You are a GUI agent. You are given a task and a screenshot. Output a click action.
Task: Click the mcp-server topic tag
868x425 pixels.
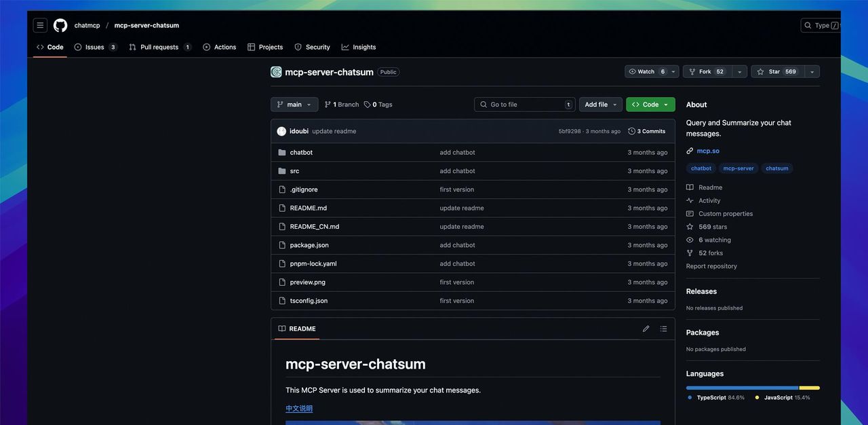tap(738, 168)
